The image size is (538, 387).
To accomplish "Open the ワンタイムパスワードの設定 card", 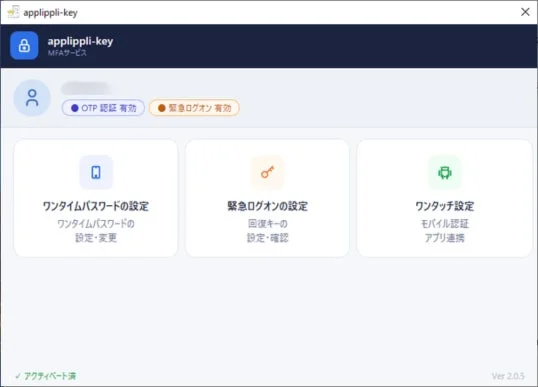I will click(x=96, y=198).
